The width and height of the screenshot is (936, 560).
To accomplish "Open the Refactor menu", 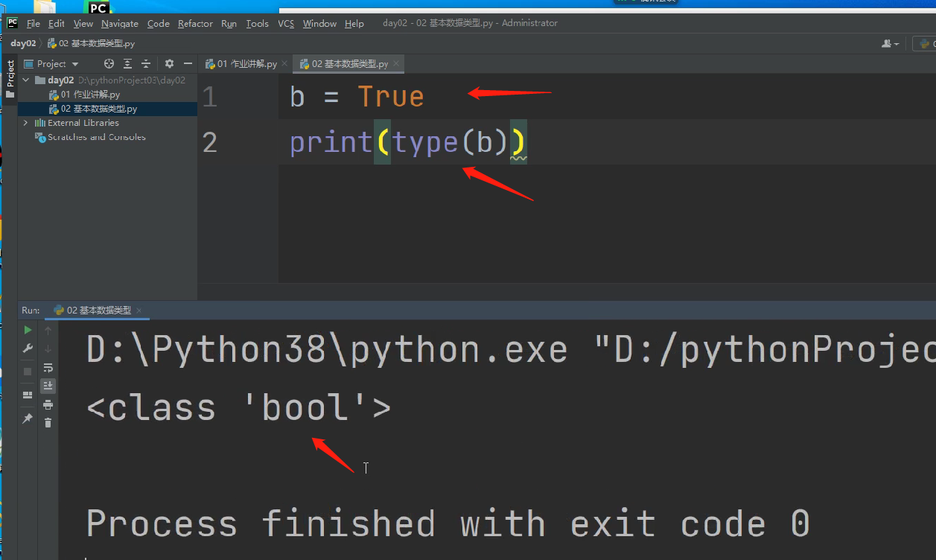I will click(195, 24).
